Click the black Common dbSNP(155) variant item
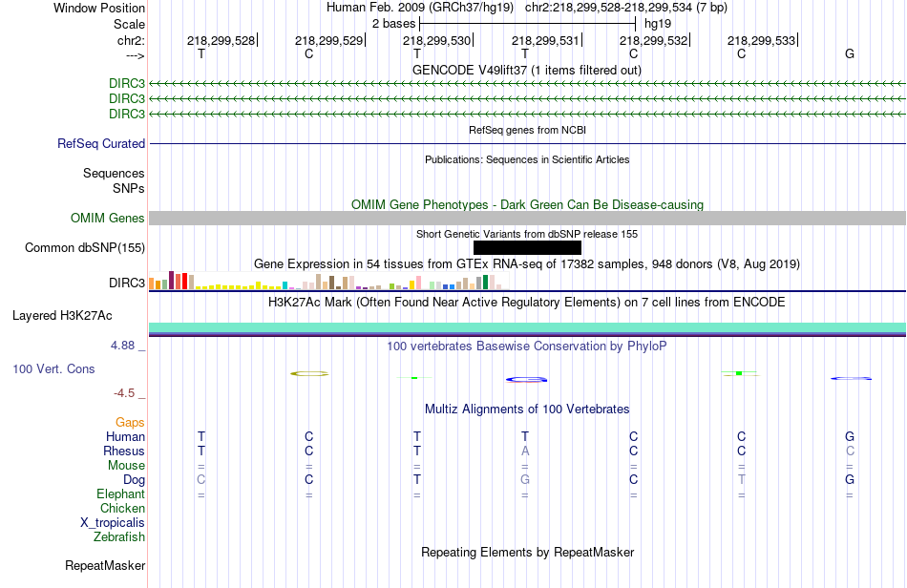The width and height of the screenshot is (907, 588). (x=527, y=247)
